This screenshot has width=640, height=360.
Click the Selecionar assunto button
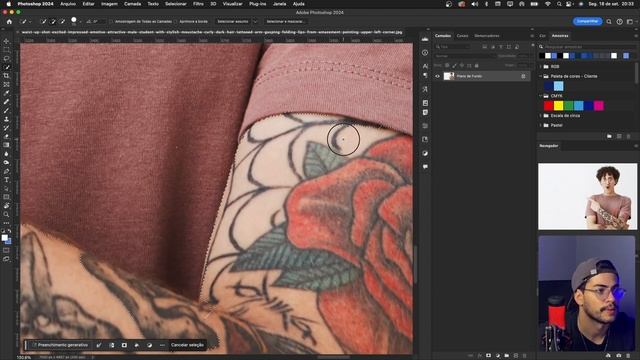click(x=233, y=22)
